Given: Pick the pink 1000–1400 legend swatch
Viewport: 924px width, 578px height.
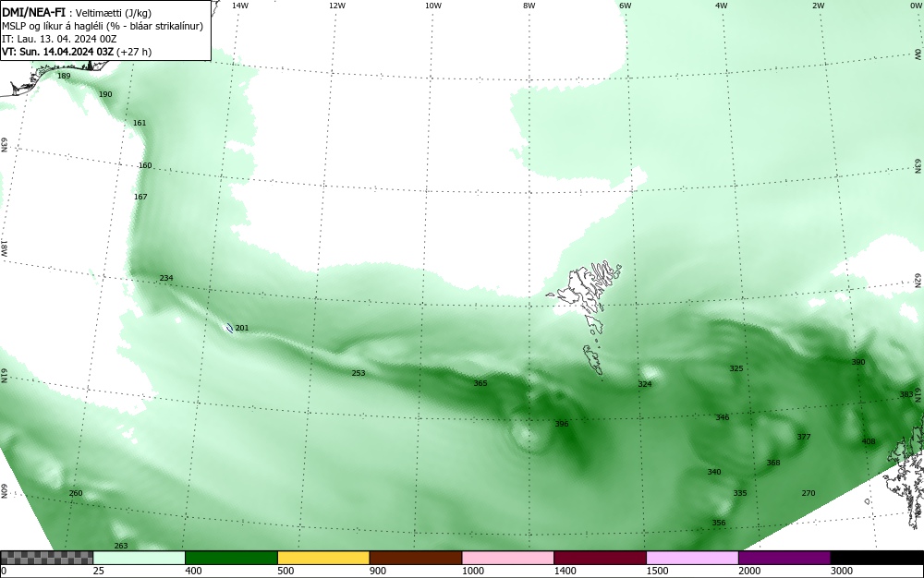Looking at the screenshot, I should tap(508, 558).
